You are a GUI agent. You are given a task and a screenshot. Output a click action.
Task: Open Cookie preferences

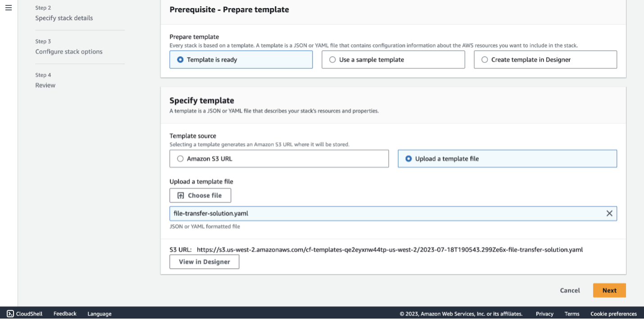(x=613, y=314)
